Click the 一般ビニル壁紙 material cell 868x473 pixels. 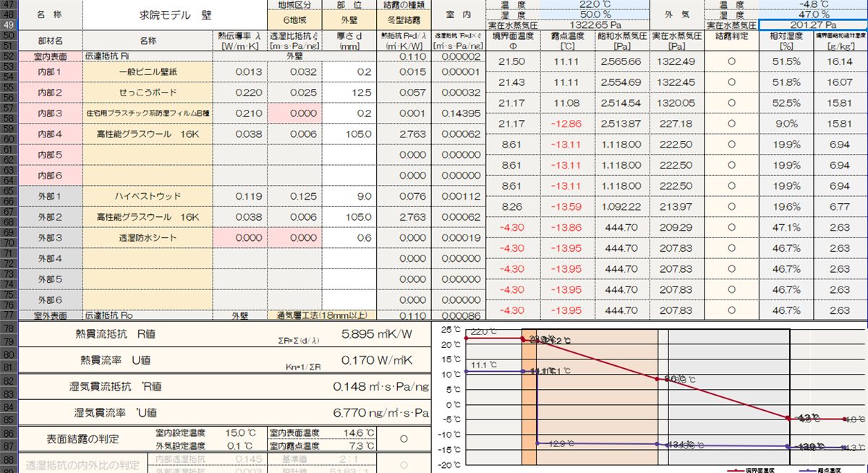click(148, 72)
